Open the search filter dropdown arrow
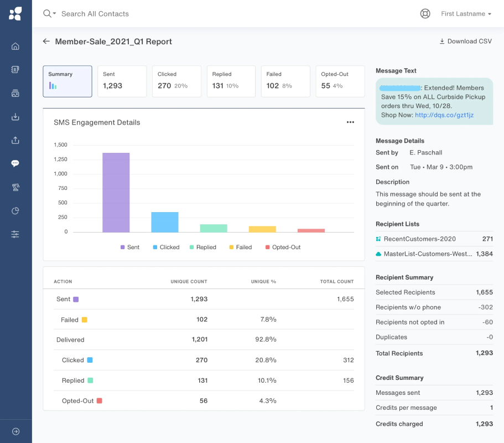The height and width of the screenshot is (443, 504). pyautogui.click(x=54, y=13)
